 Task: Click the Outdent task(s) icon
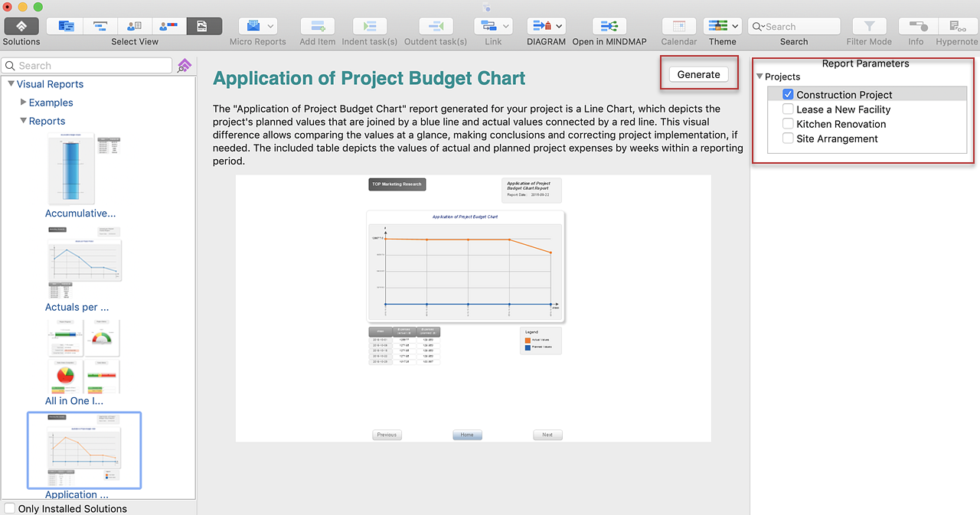436,26
